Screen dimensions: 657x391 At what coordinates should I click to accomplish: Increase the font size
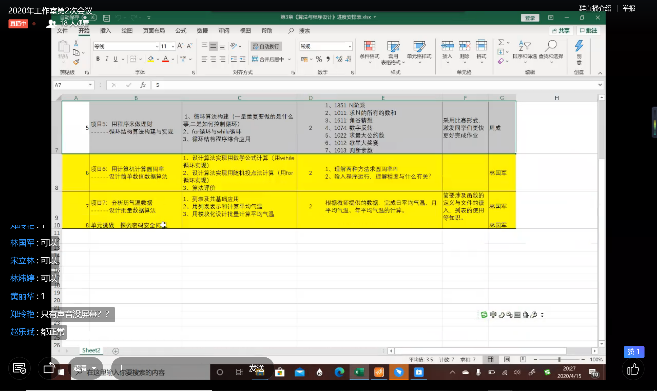[180, 46]
